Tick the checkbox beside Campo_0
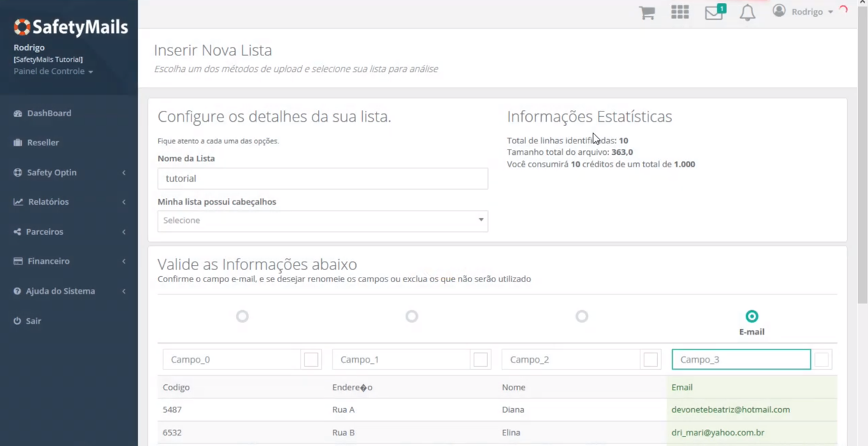868x446 pixels. [311, 360]
